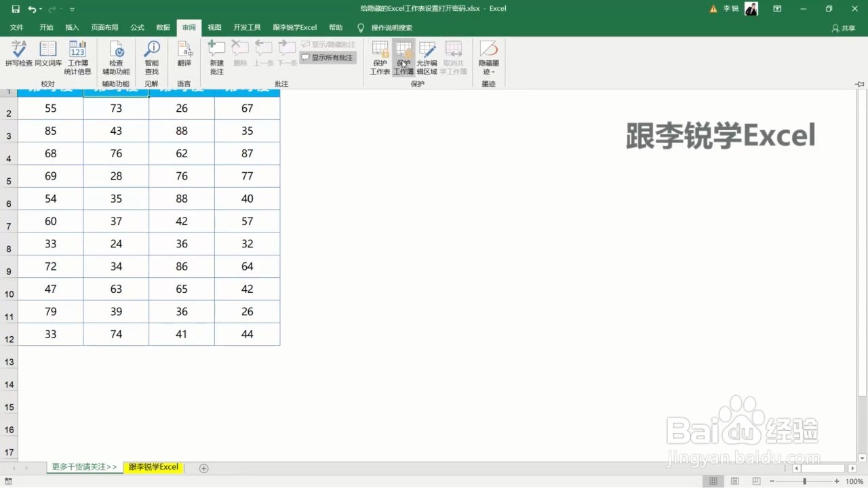Open the 跟李锐学Excel ribbon tab
The width and height of the screenshot is (868, 488).
pos(295,28)
